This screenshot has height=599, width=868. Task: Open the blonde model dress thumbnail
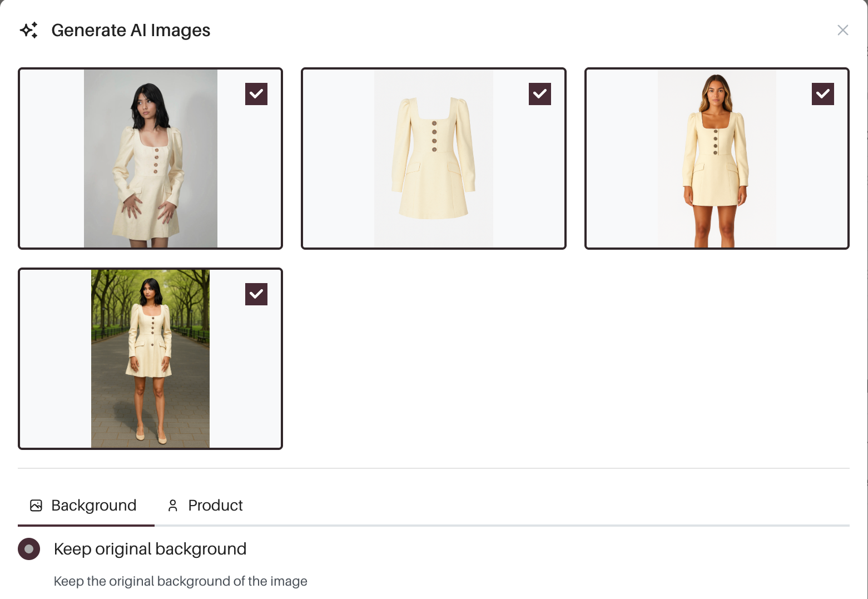pyautogui.click(x=716, y=159)
